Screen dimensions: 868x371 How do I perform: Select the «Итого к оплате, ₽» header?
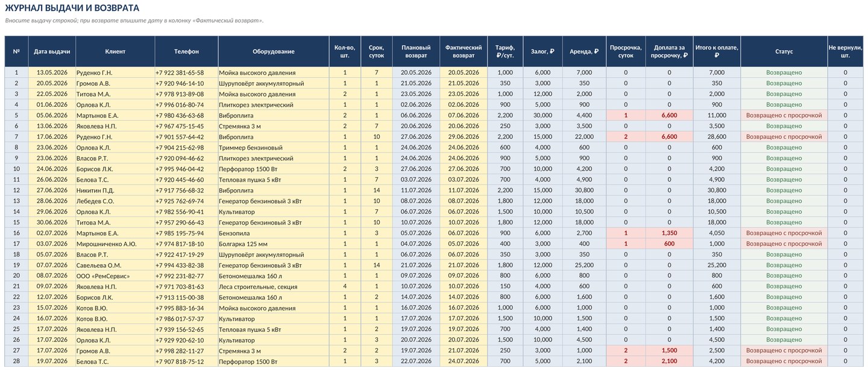(717, 51)
